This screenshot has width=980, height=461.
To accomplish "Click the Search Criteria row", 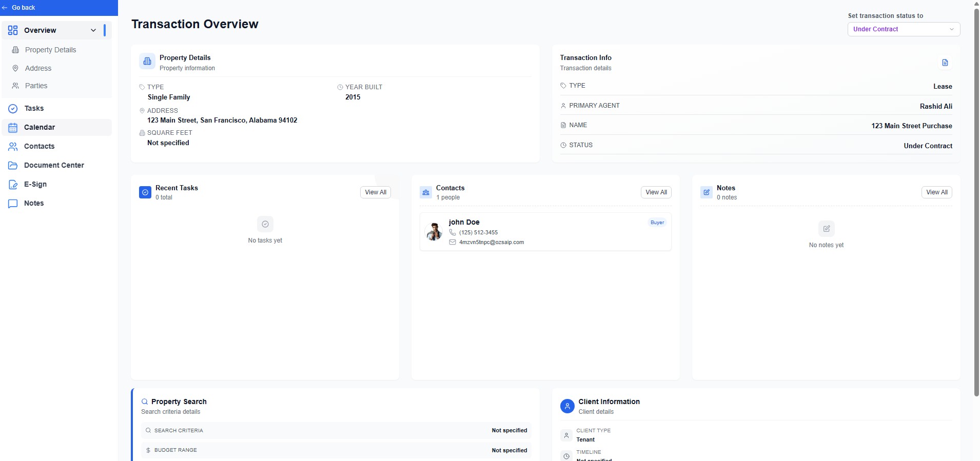I will 336,430.
